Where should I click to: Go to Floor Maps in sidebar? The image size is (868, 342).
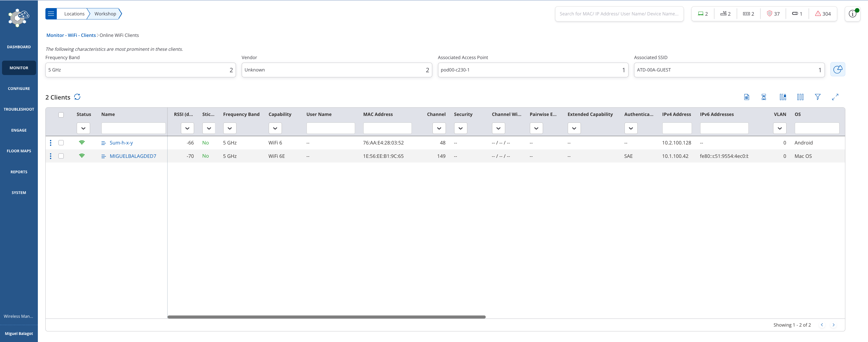pos(19,151)
